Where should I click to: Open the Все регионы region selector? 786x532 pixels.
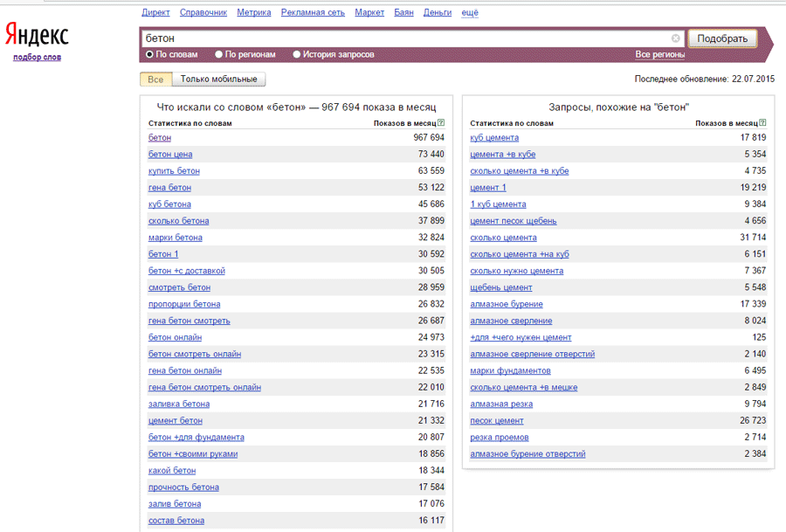pos(659,54)
